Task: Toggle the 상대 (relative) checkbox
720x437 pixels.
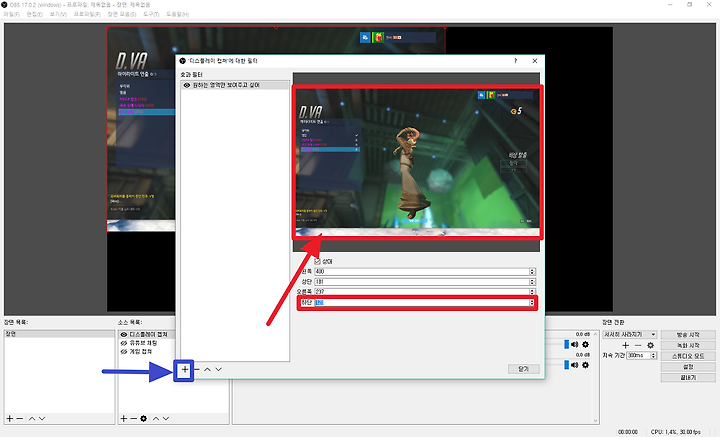Action: pyautogui.click(x=317, y=261)
